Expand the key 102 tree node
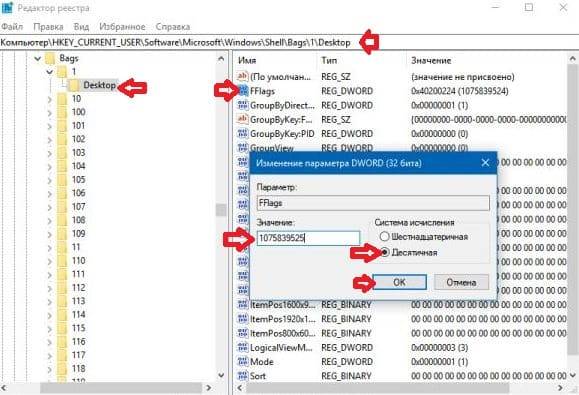Viewport: 579px width, 395px height. click(x=49, y=140)
